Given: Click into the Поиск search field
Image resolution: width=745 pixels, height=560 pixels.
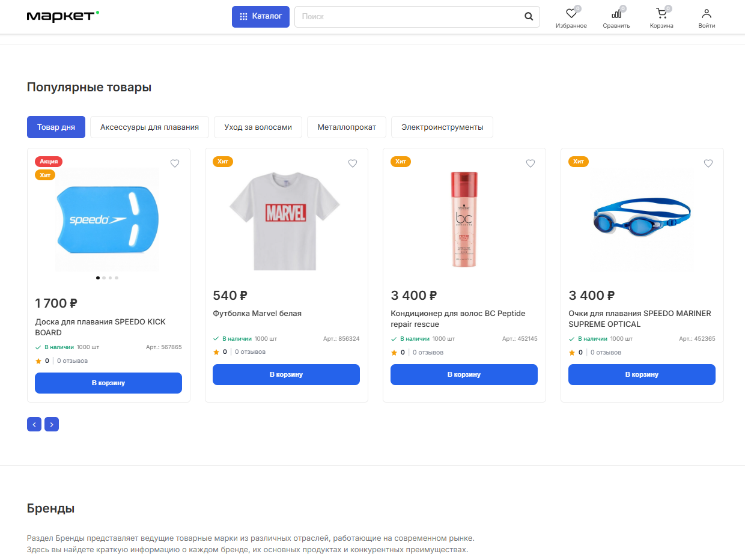Looking at the screenshot, I should click(409, 17).
